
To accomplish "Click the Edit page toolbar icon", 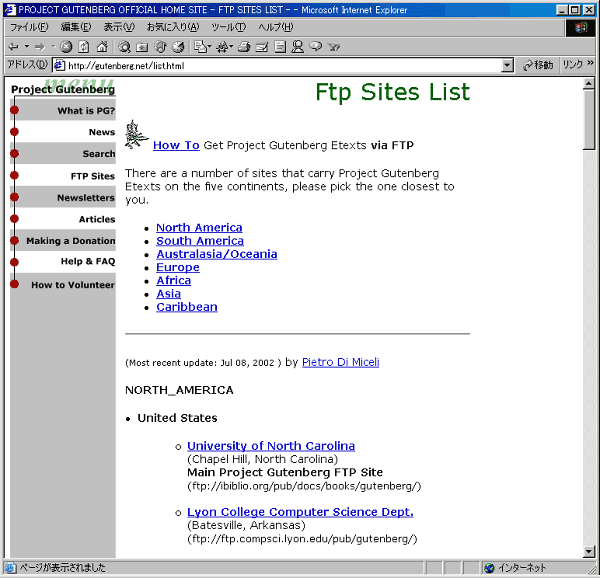I will click(x=262, y=47).
